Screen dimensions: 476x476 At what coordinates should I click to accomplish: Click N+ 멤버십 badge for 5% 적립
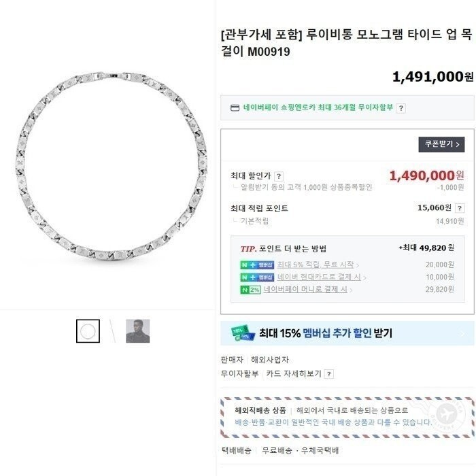pyautogui.click(x=257, y=265)
